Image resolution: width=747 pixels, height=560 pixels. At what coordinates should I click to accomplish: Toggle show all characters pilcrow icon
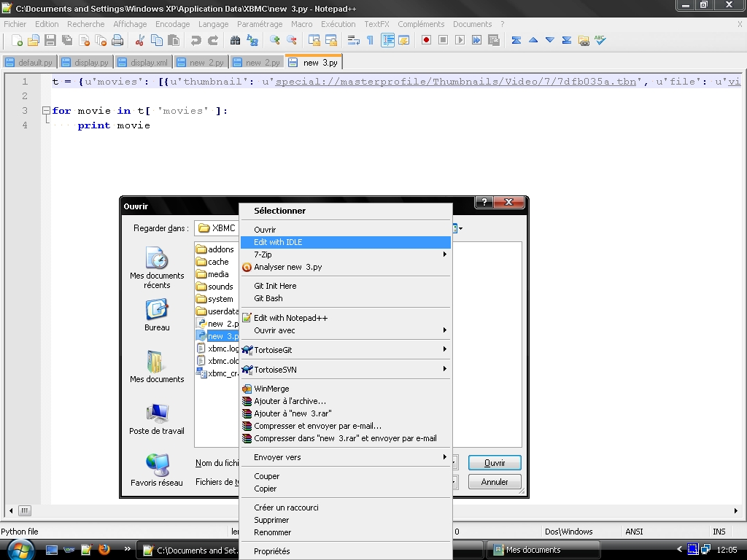coord(370,41)
